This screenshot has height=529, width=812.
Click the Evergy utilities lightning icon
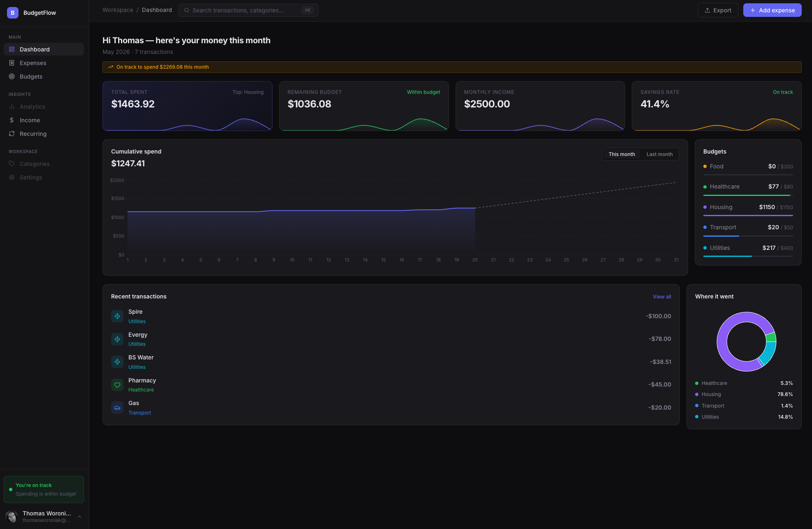pos(117,339)
